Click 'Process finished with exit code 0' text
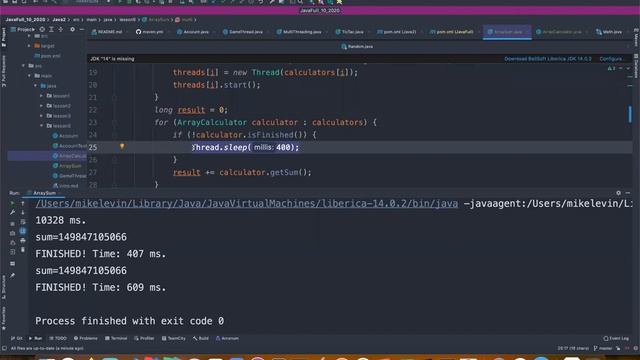This screenshot has height=360, width=640. [x=129, y=321]
